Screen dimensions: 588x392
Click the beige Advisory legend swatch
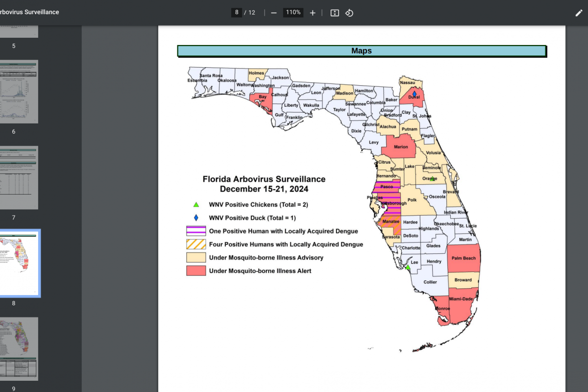coord(196,257)
